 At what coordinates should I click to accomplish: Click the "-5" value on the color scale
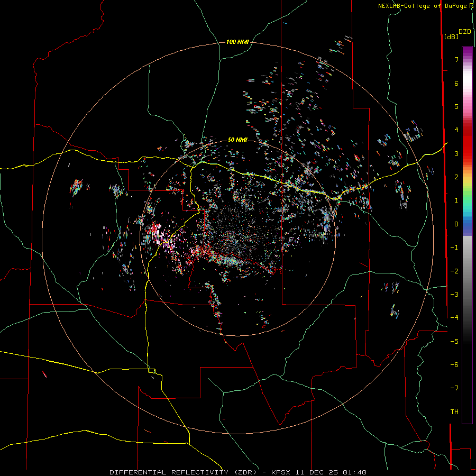454,342
